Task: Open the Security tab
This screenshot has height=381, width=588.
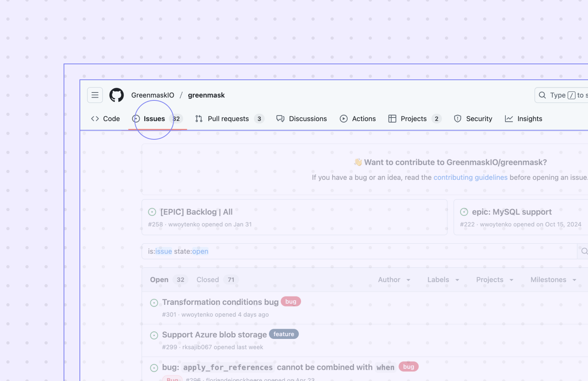Action: click(x=473, y=119)
